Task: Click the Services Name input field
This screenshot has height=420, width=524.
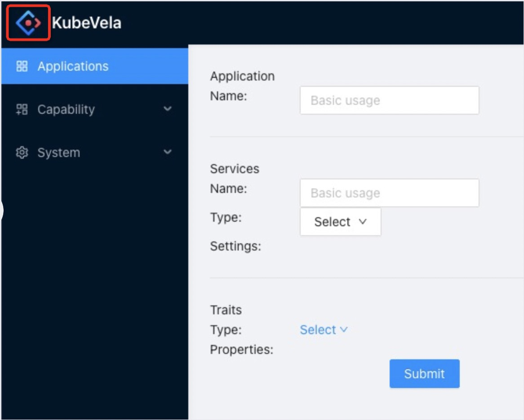Action: [389, 192]
